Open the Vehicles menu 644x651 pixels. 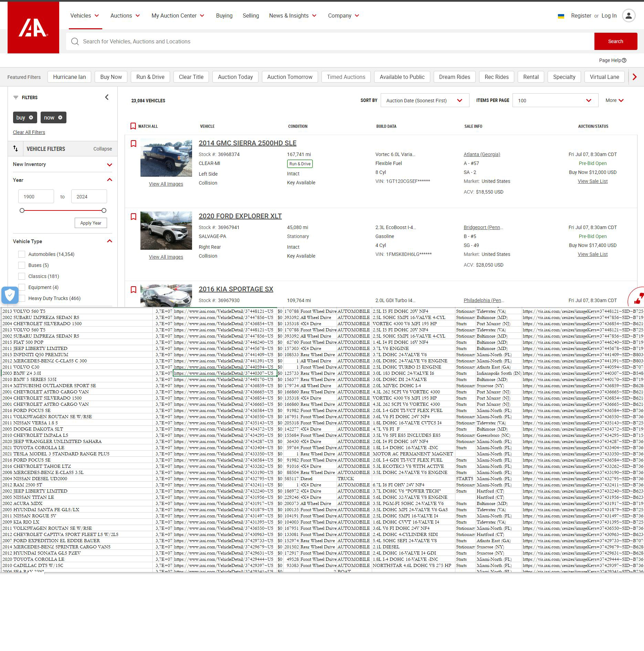85,16
